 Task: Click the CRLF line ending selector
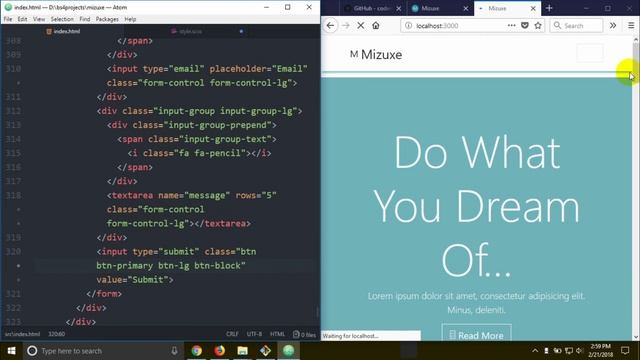(232, 334)
